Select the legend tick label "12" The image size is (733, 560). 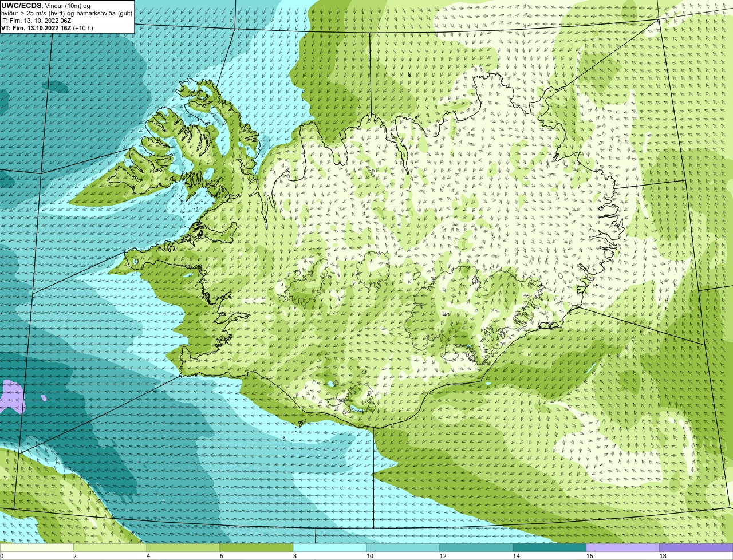tap(443, 556)
